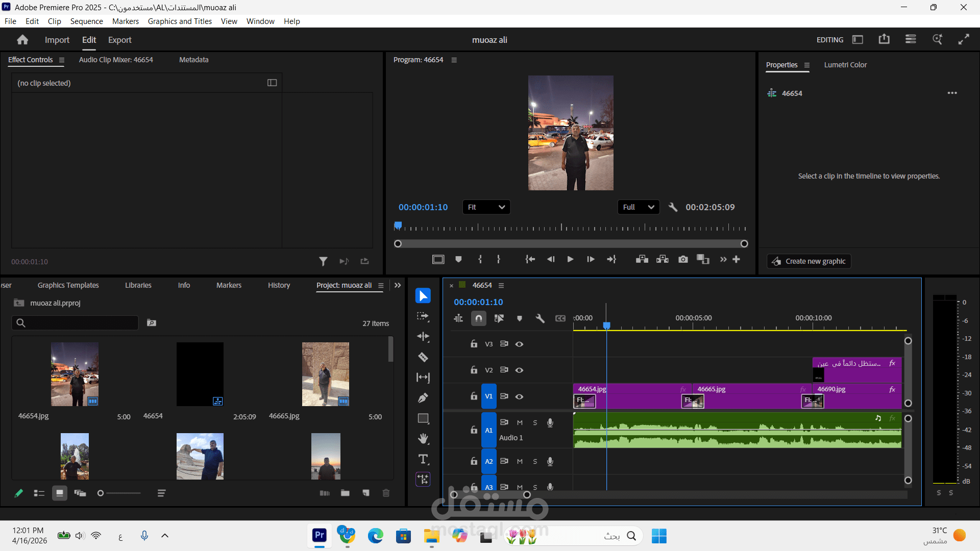Open the Quick Export share icon
This screenshot has width=980, height=551.
coord(884,39)
